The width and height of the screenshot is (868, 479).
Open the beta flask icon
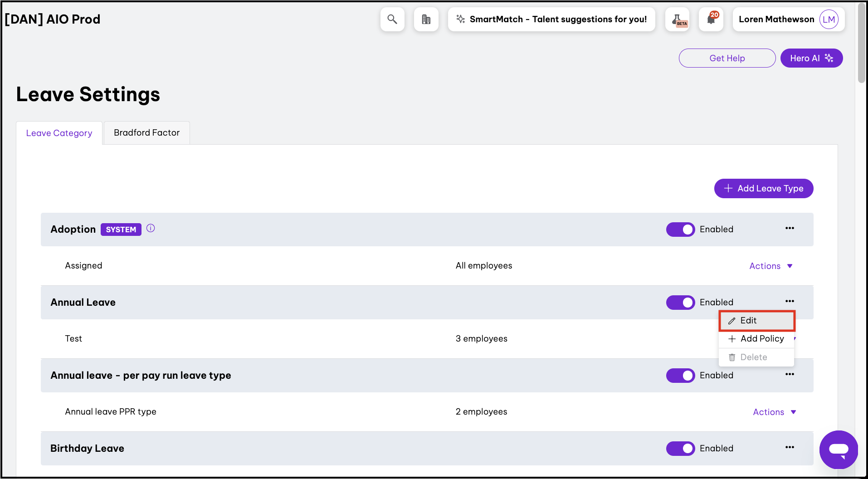(677, 20)
